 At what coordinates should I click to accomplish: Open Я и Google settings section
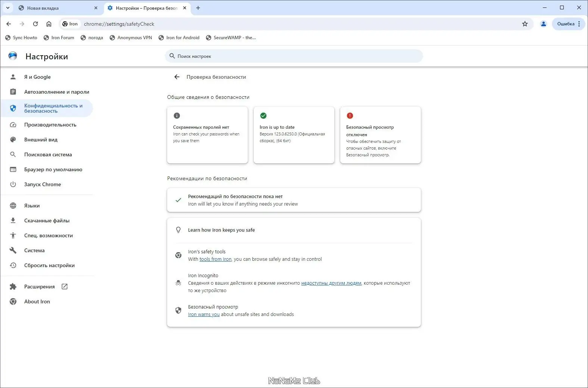[47, 77]
